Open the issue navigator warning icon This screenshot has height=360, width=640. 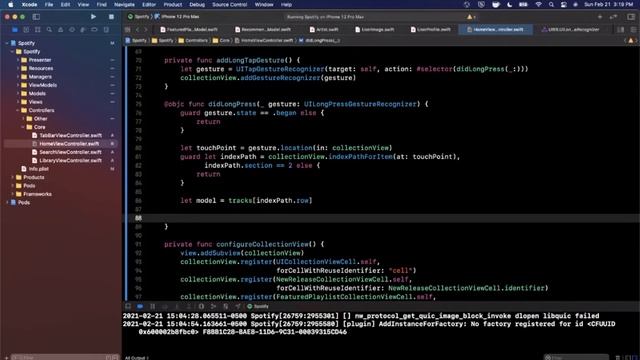60,30
